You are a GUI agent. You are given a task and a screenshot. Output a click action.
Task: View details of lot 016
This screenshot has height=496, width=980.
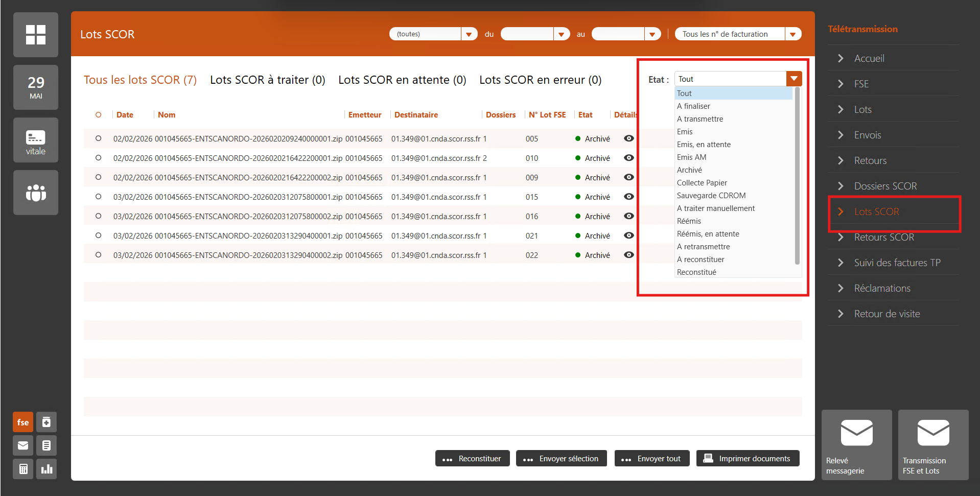tap(629, 216)
